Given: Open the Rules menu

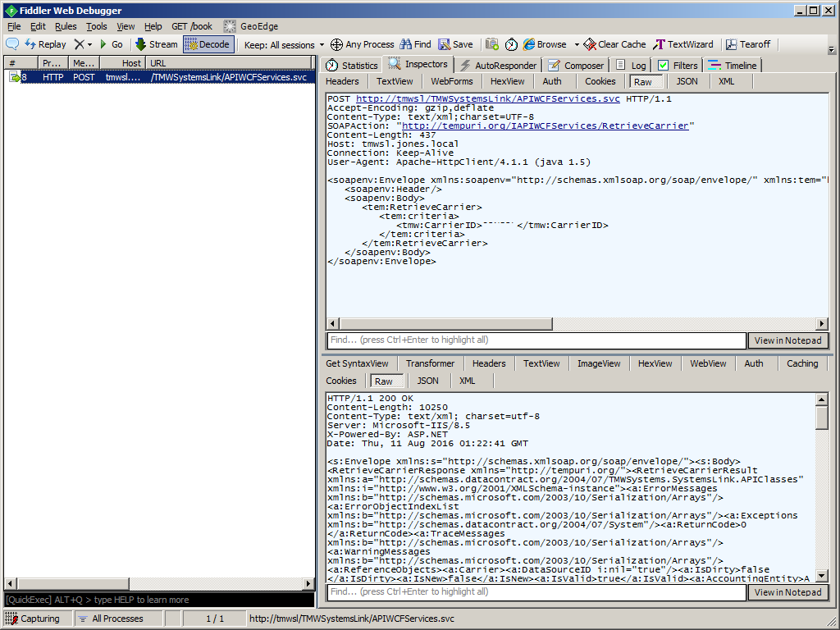Looking at the screenshot, I should pos(66,26).
